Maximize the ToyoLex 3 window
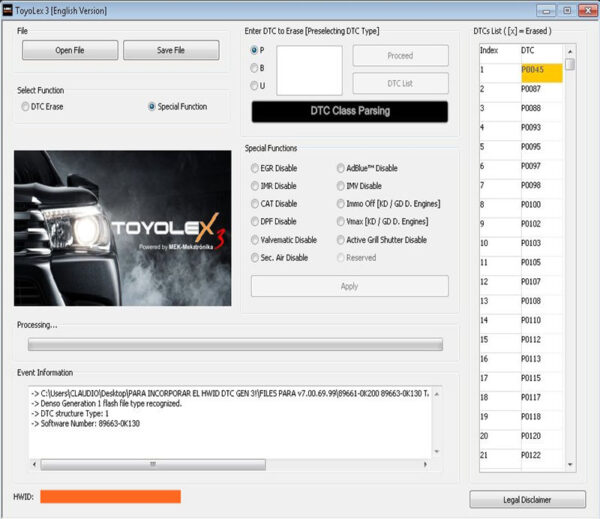600x519 pixels. (567, 11)
